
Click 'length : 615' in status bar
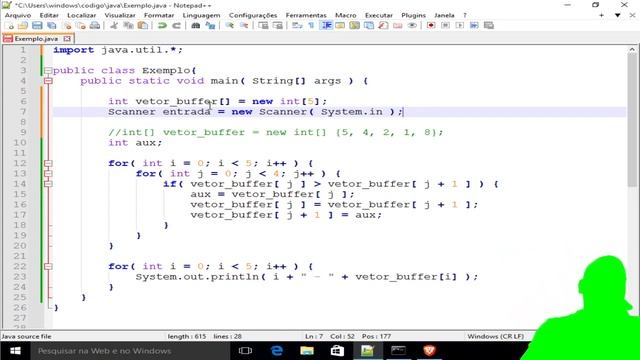pyautogui.click(x=187, y=336)
